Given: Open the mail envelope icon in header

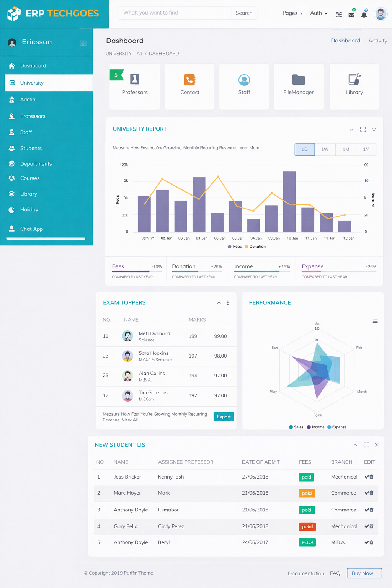Looking at the screenshot, I should [x=351, y=15].
